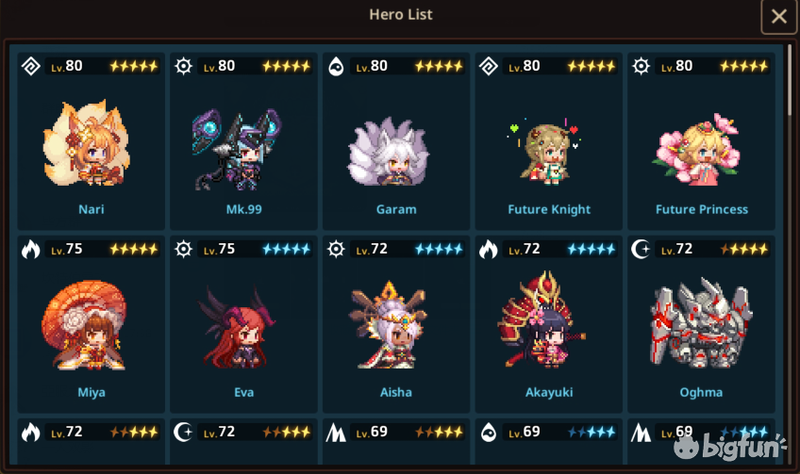
Task: Click Nari's basic element icon
Action: click(x=31, y=66)
